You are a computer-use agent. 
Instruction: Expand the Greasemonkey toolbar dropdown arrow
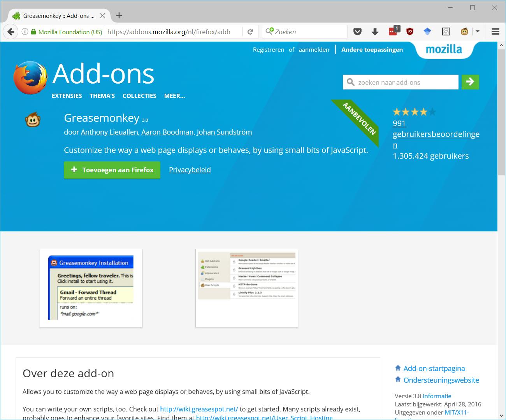click(478, 32)
